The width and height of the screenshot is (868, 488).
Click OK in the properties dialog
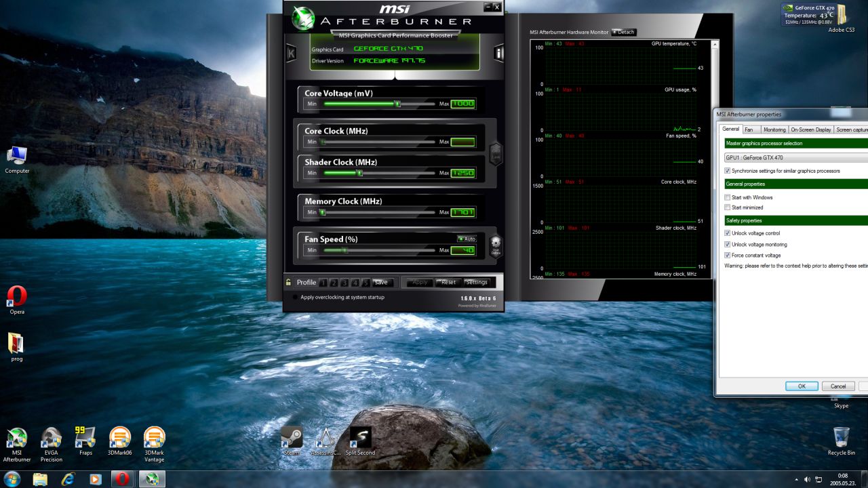click(802, 386)
